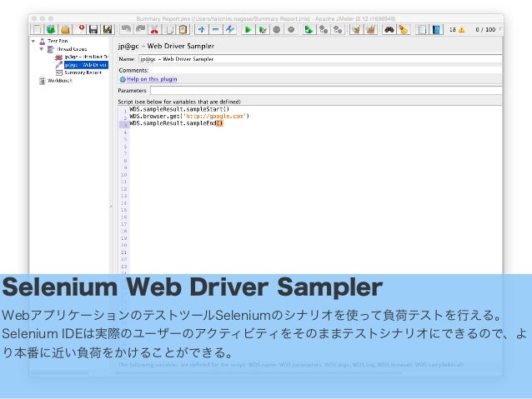This screenshot has width=532, height=399.
Task: Click script line WDS.browser.get google.com
Action: [189, 117]
